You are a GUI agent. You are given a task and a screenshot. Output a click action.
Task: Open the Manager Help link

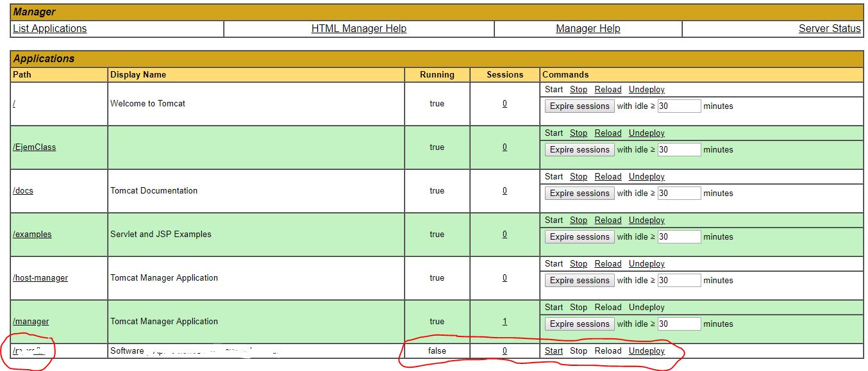[588, 28]
